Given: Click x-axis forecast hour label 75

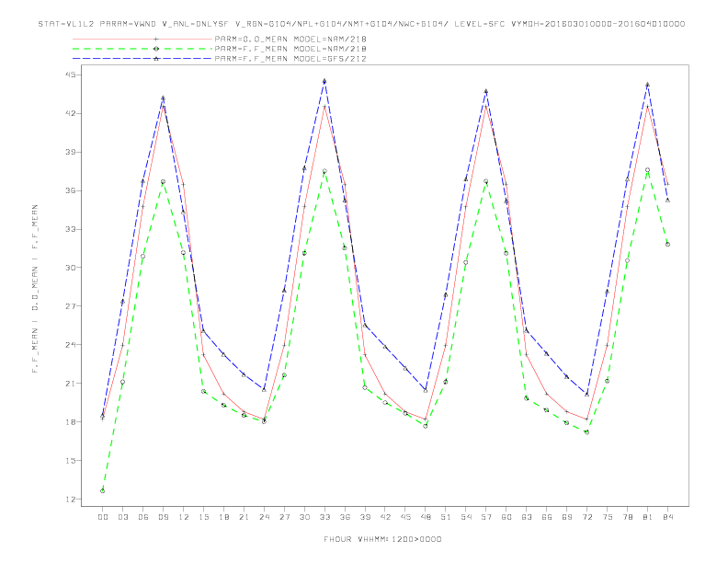Looking at the screenshot, I should [x=608, y=517].
